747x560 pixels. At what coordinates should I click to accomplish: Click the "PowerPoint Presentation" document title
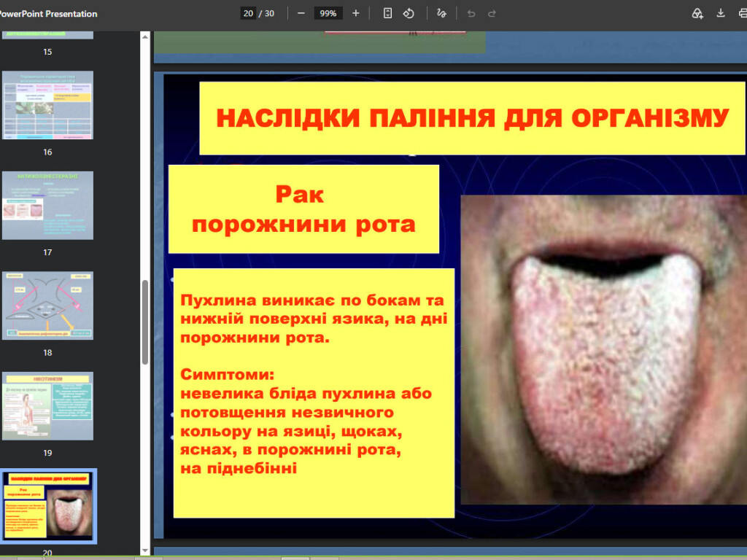(x=47, y=14)
